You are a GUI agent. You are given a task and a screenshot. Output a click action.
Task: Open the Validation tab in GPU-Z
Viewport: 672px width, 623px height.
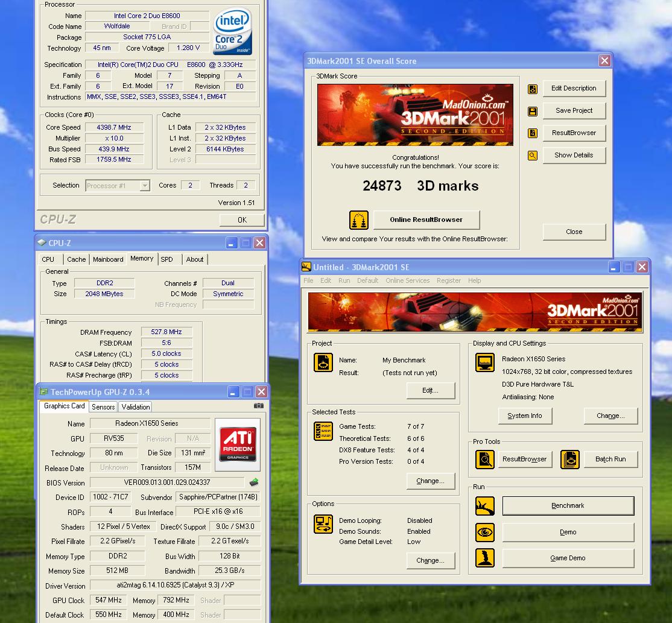click(136, 407)
